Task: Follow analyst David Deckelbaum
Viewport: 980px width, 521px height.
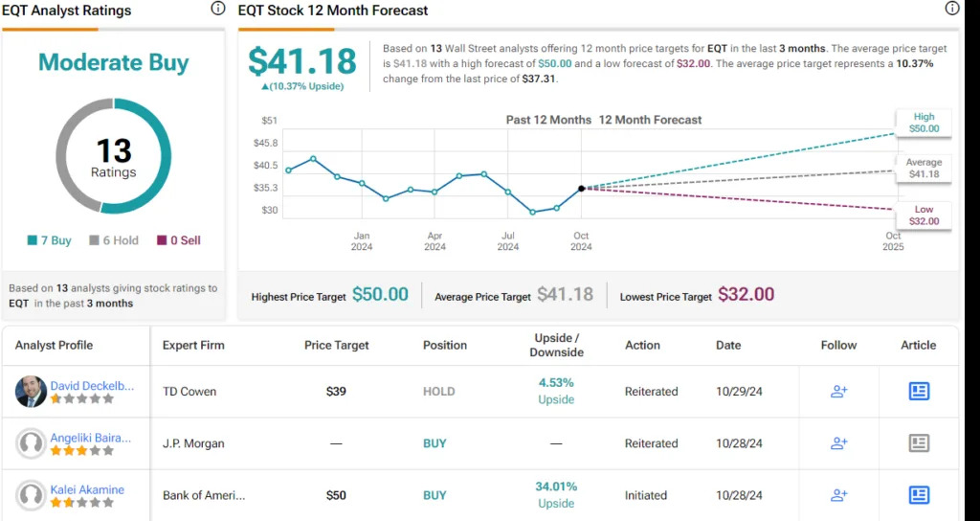Action: click(838, 391)
